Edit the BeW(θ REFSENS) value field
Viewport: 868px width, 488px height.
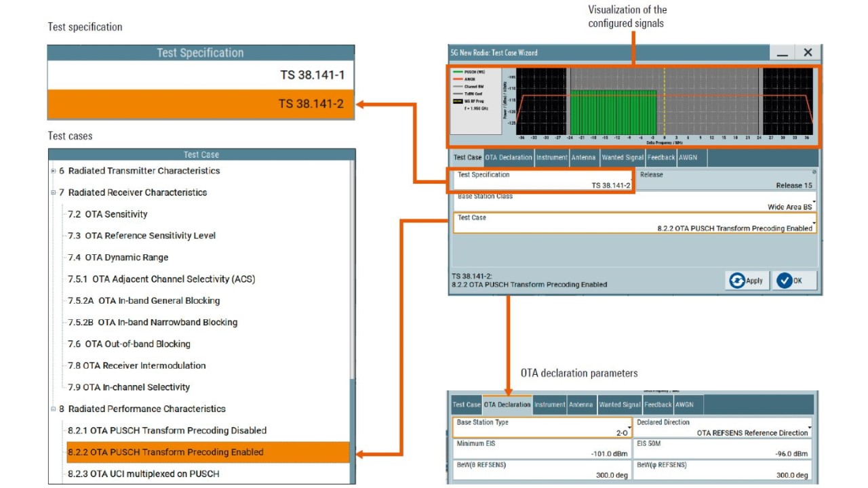coord(542,470)
